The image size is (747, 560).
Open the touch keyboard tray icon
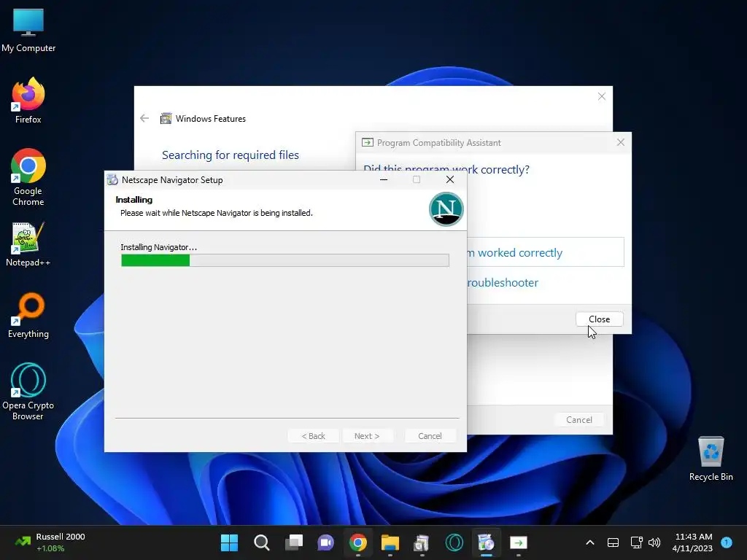[613, 542]
